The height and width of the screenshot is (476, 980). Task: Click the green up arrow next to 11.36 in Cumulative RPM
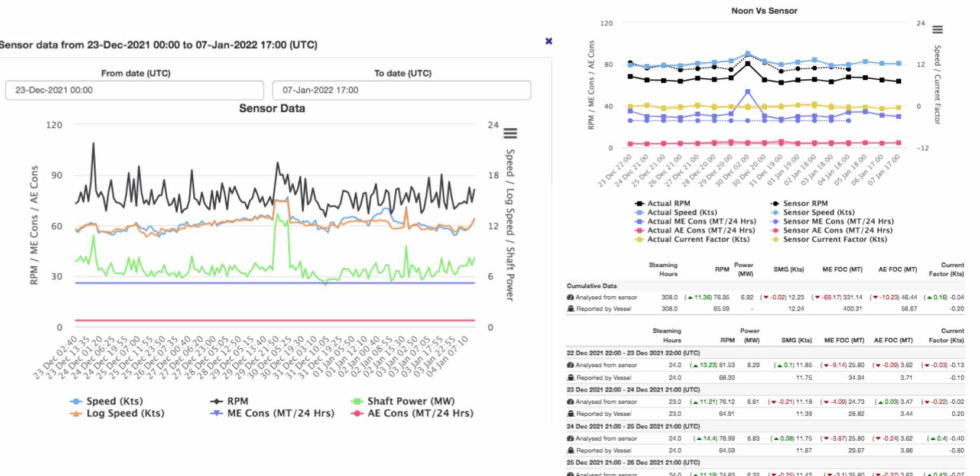click(690, 297)
